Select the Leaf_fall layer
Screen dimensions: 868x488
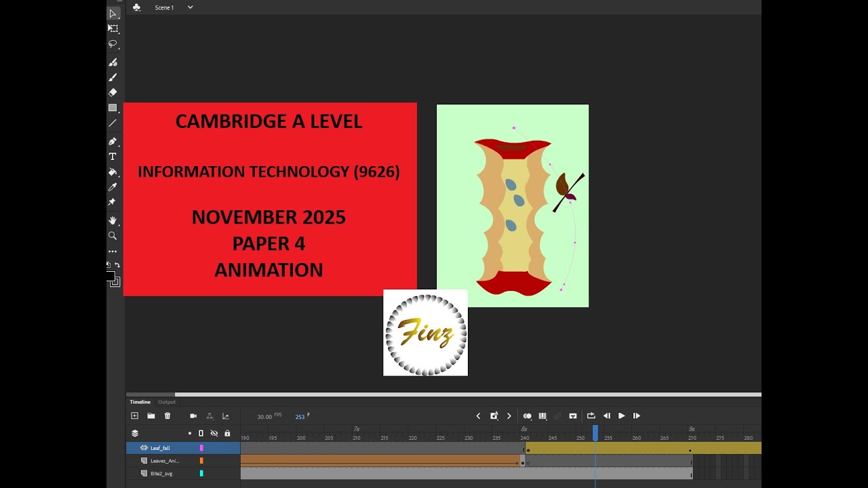click(x=183, y=448)
